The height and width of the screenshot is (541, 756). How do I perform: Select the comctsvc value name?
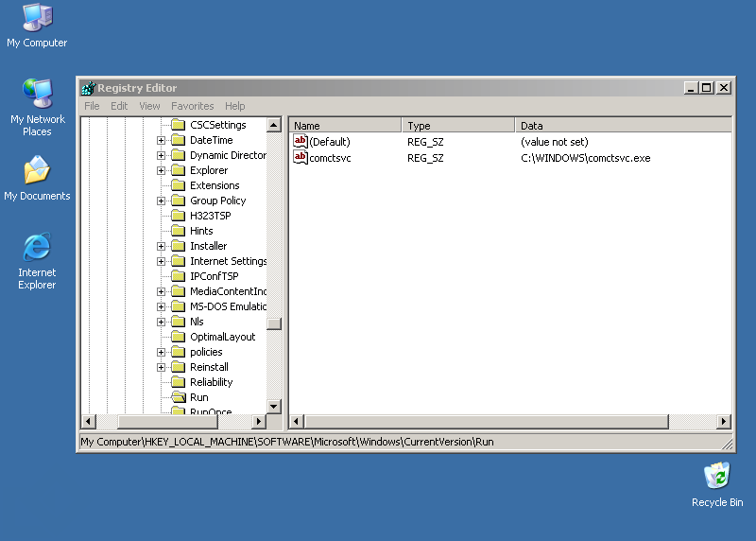(330, 158)
